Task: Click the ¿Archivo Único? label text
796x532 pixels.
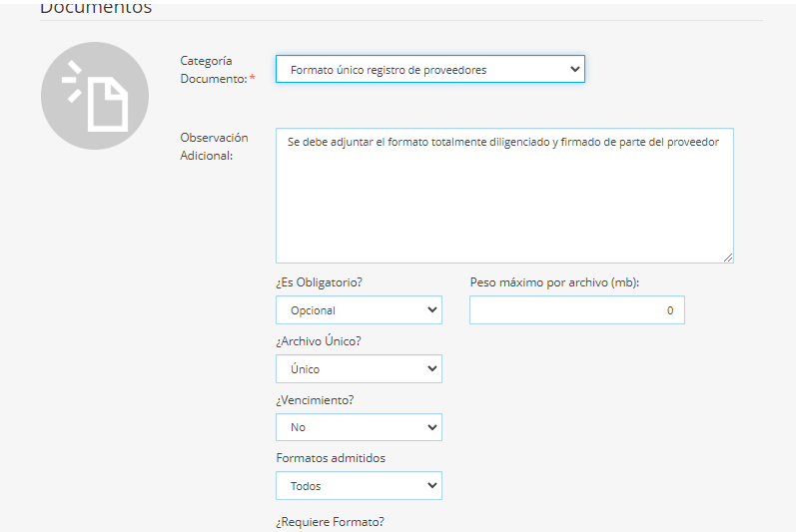Action: (x=318, y=341)
